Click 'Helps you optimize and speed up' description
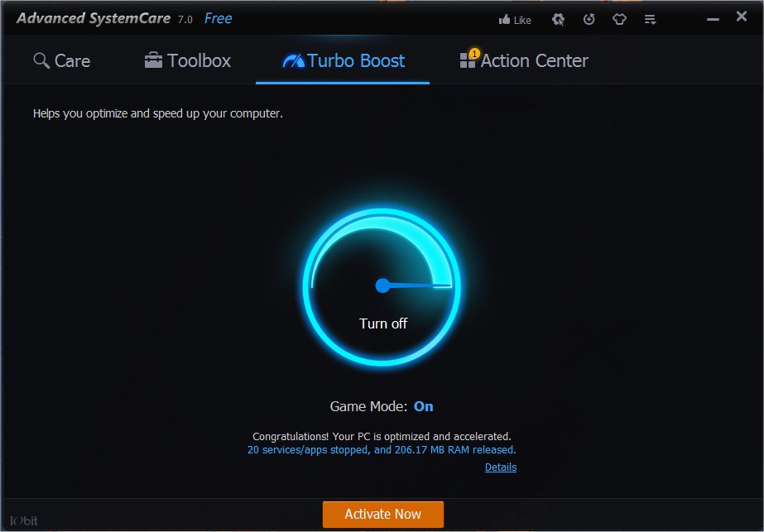The height and width of the screenshot is (532, 764). (x=158, y=113)
